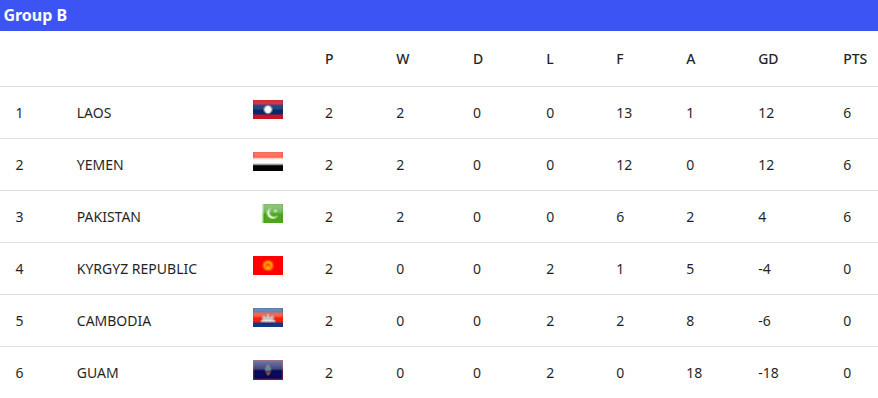The height and width of the screenshot is (398, 878).
Task: Click the Guam flag icon
Action: coord(268,370)
